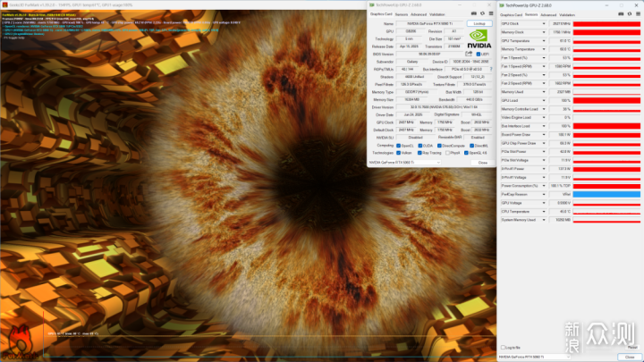This screenshot has height=362, width=644.
Task: Click the BIOS share/export arrow icon
Action: pyautogui.click(x=469, y=54)
